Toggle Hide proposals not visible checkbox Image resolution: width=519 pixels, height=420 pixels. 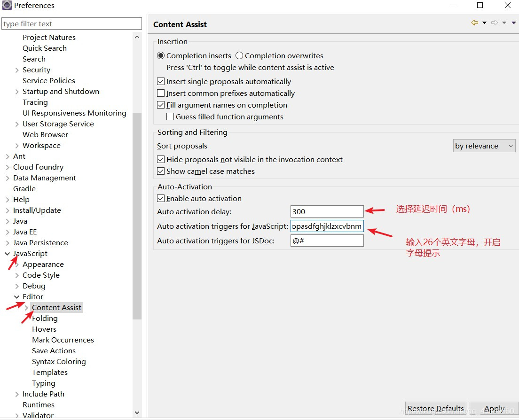point(161,159)
